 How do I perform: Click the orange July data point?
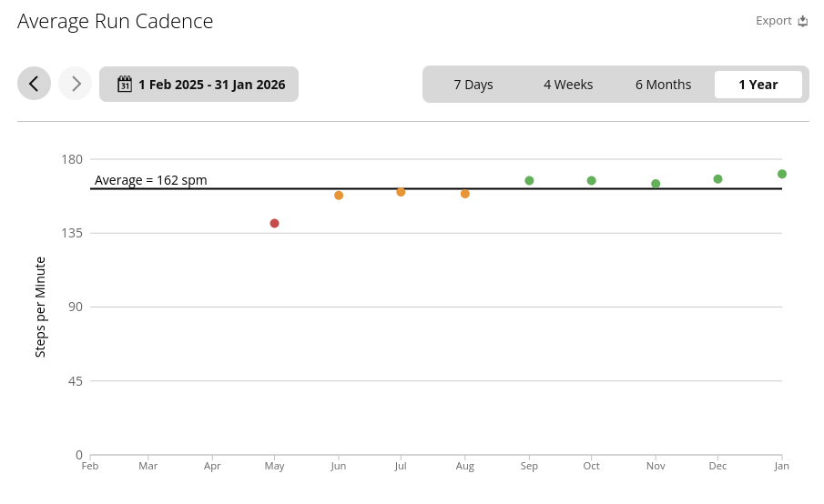point(401,192)
